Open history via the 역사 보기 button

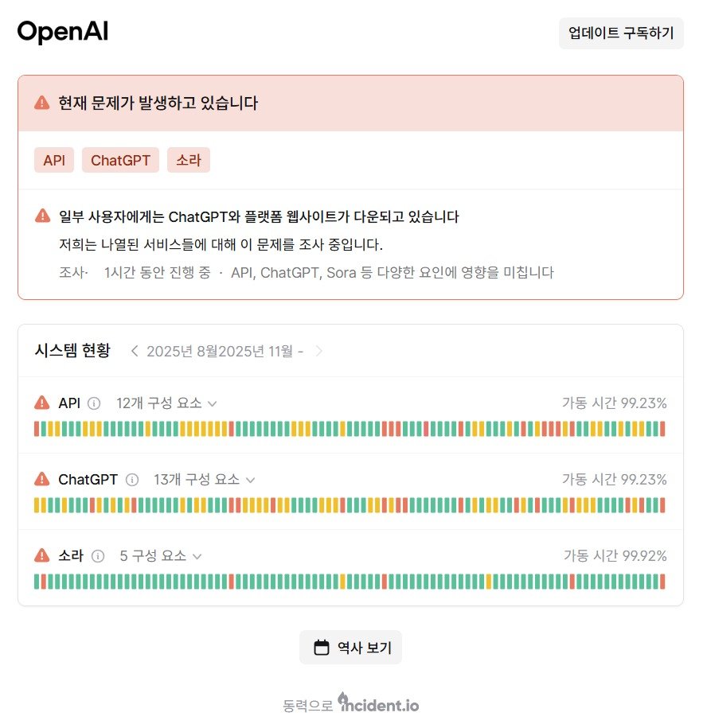[x=350, y=647]
